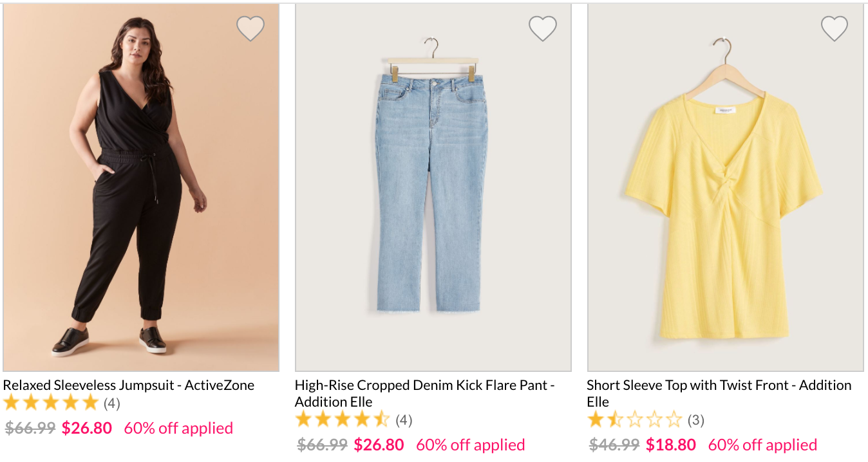
Task: Open Relaxed Sleeveless Jumpsuit - ActiveZone title link
Action: [129, 385]
